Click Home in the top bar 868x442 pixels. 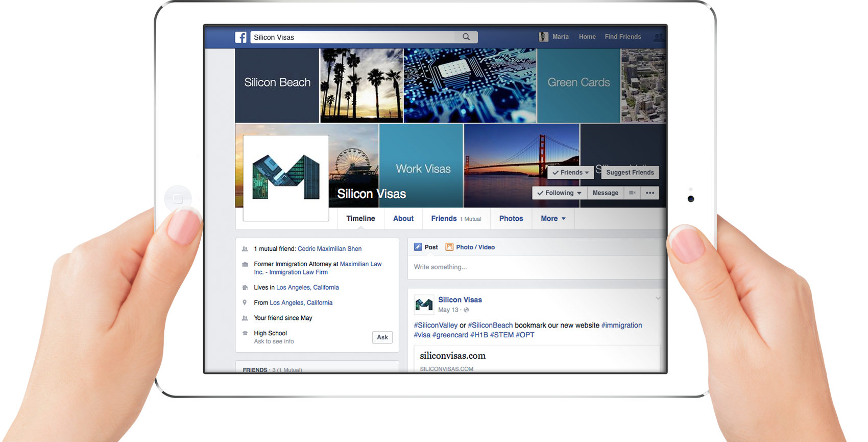point(587,37)
